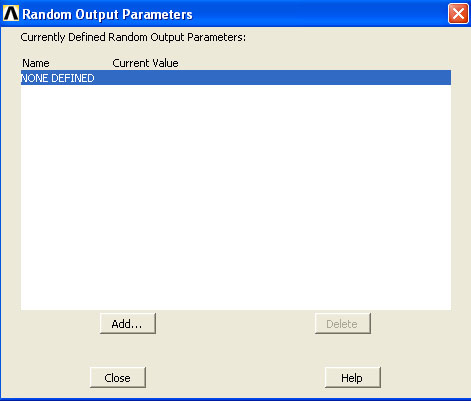471x401 pixels.
Task: Click blank panel area right of Current Value header
Action: (x=313, y=63)
